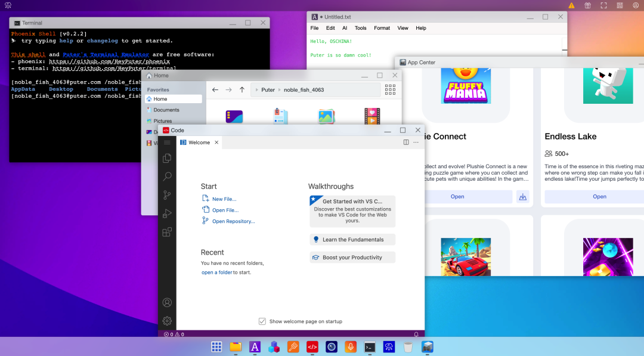Viewport: 644px width, 356px height.
Task: Click the file manager path bar
Action: click(x=315, y=89)
